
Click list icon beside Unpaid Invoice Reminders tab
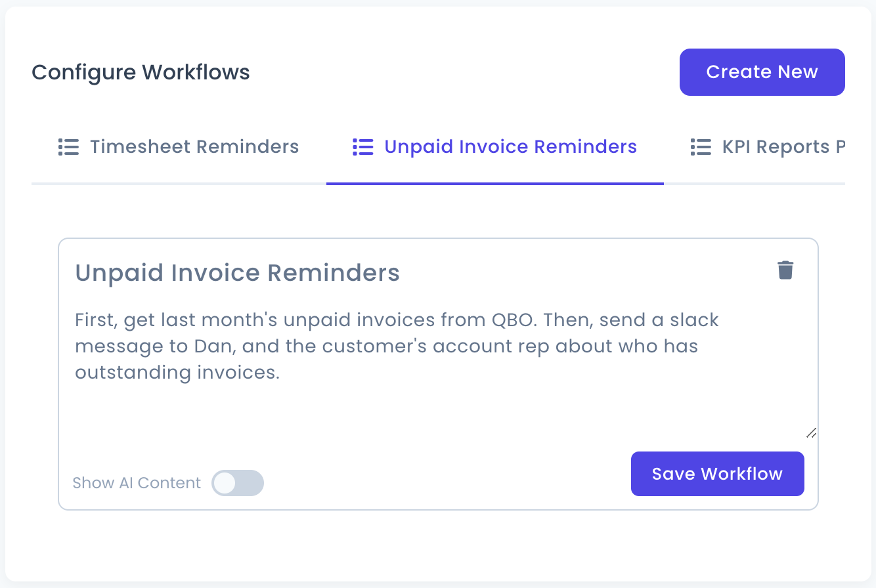click(363, 147)
